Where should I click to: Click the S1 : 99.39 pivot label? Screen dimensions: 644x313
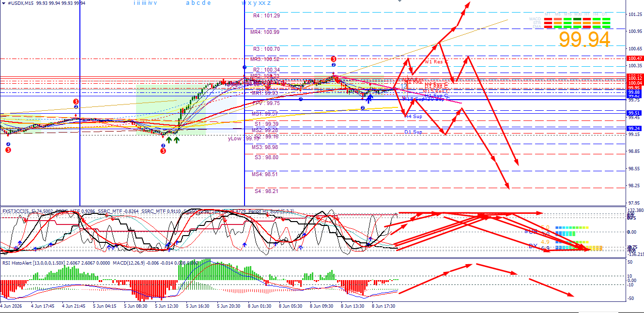click(266, 124)
